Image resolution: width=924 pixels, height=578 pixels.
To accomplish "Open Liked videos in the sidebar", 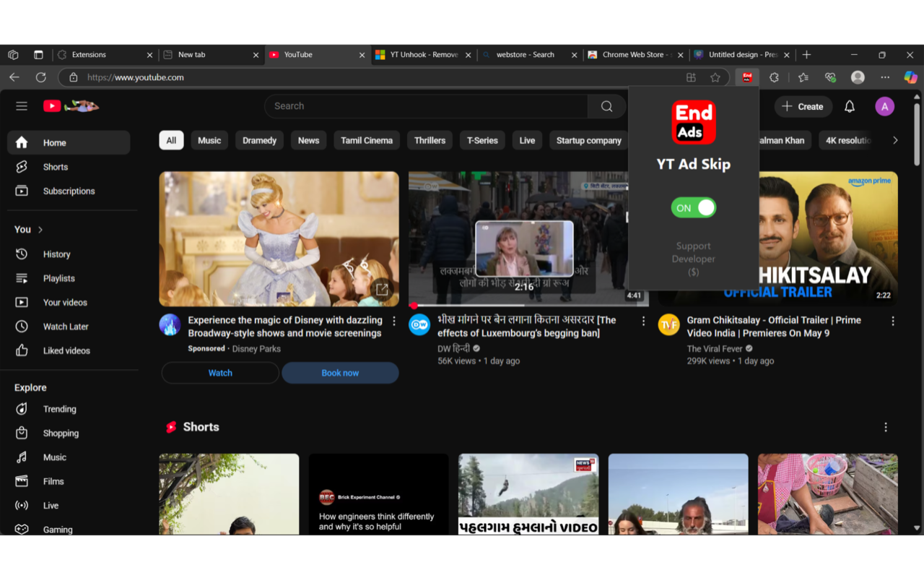I will pyautogui.click(x=69, y=351).
